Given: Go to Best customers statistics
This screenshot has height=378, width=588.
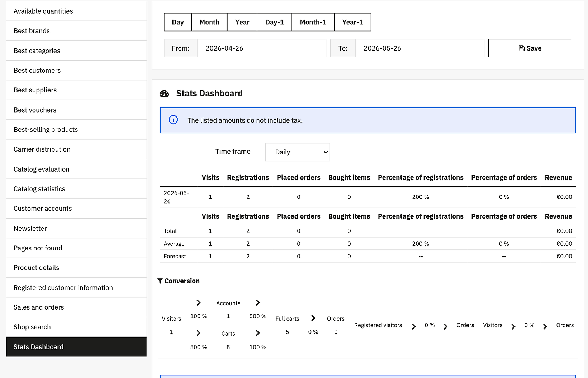Looking at the screenshot, I should [76, 70].
